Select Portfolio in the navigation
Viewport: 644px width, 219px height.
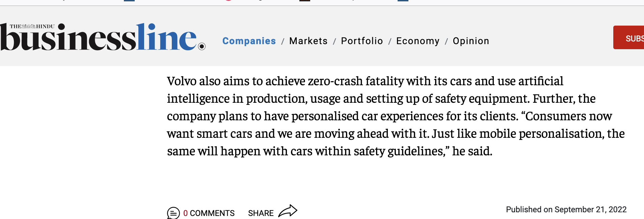[x=362, y=41]
